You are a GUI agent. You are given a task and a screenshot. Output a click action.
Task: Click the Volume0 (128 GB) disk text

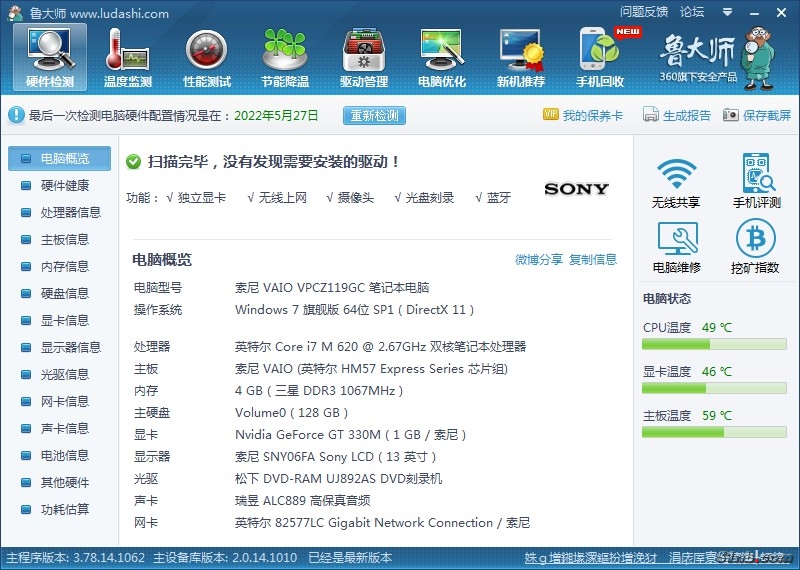pyautogui.click(x=291, y=413)
